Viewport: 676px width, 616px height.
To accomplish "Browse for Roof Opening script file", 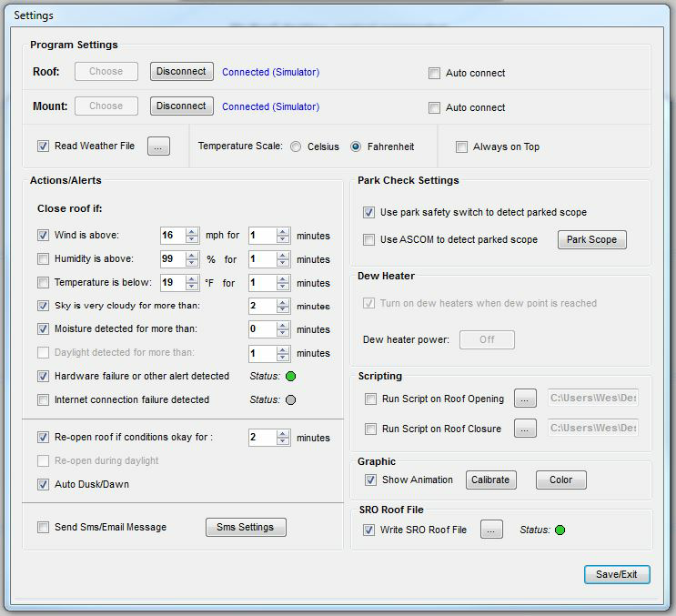I will coord(525,399).
